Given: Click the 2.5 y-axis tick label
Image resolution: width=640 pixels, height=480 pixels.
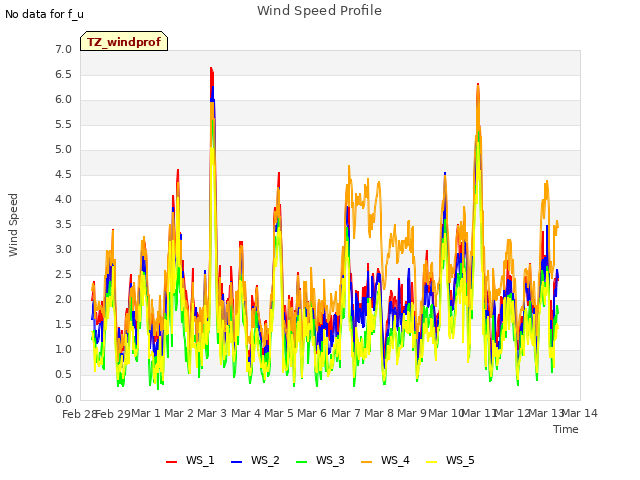Looking at the screenshot, I should pyautogui.click(x=63, y=275).
